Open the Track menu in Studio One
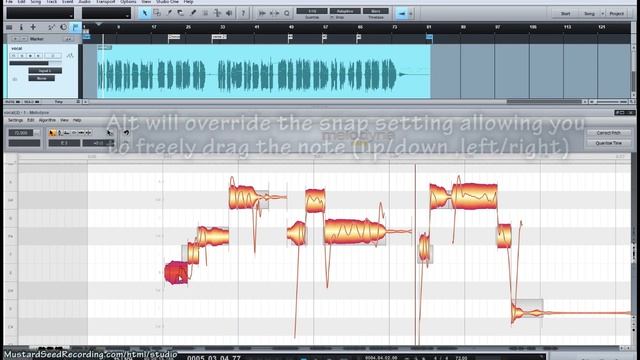The width and height of the screenshot is (640, 360). [51, 2]
